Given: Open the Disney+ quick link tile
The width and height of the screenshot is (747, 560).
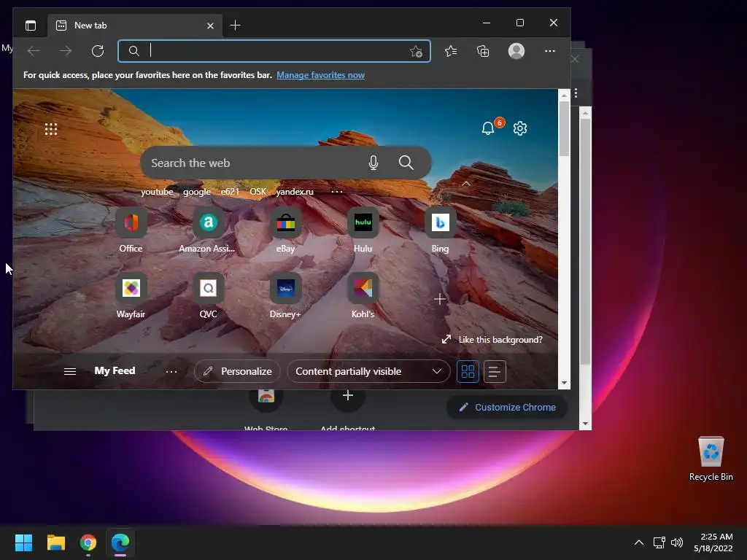Looking at the screenshot, I should tap(285, 296).
